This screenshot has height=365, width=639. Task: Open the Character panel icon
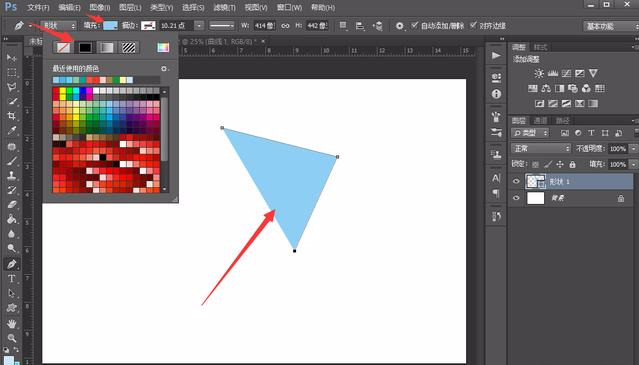pos(496,178)
